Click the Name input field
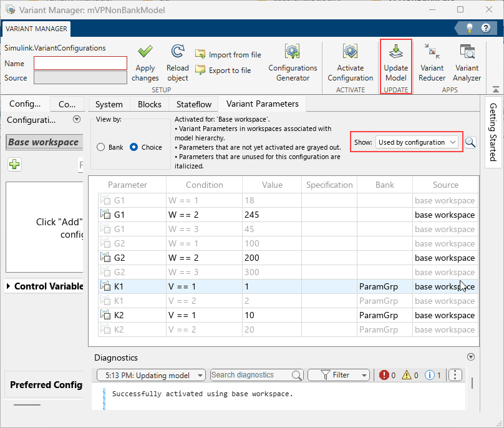 80,63
